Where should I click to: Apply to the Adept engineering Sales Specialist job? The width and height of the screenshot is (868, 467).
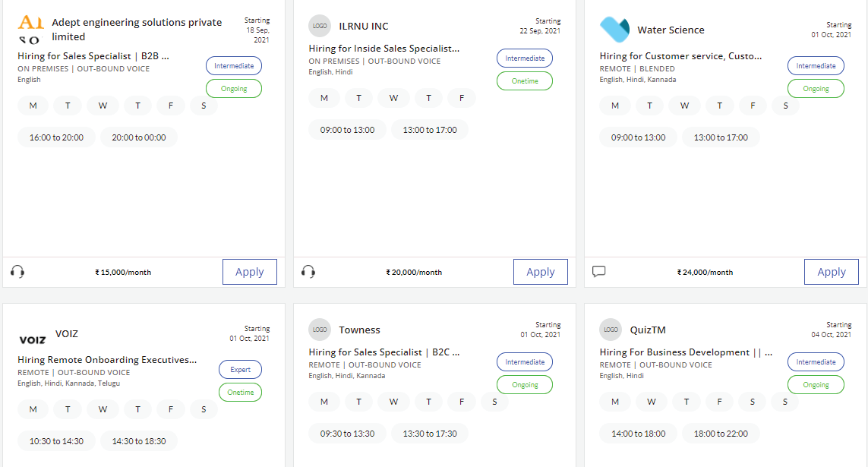click(x=250, y=272)
